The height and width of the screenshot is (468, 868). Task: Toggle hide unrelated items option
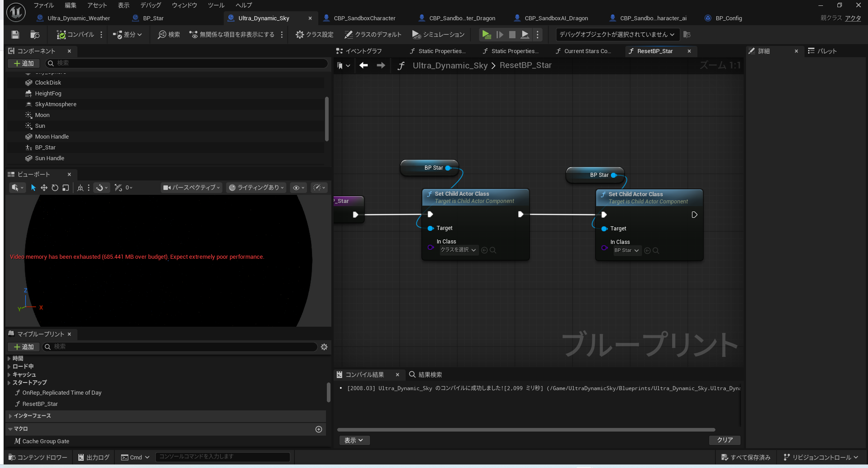click(232, 35)
